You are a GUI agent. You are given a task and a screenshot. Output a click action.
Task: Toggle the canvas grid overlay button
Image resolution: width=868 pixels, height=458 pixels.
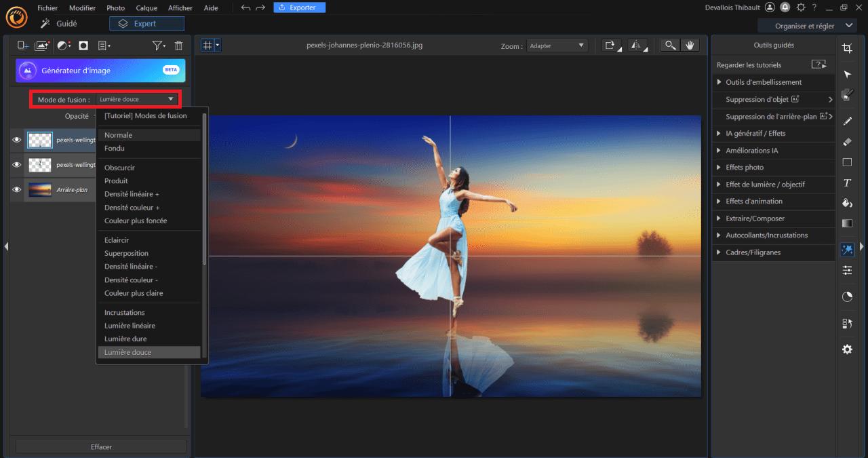208,45
